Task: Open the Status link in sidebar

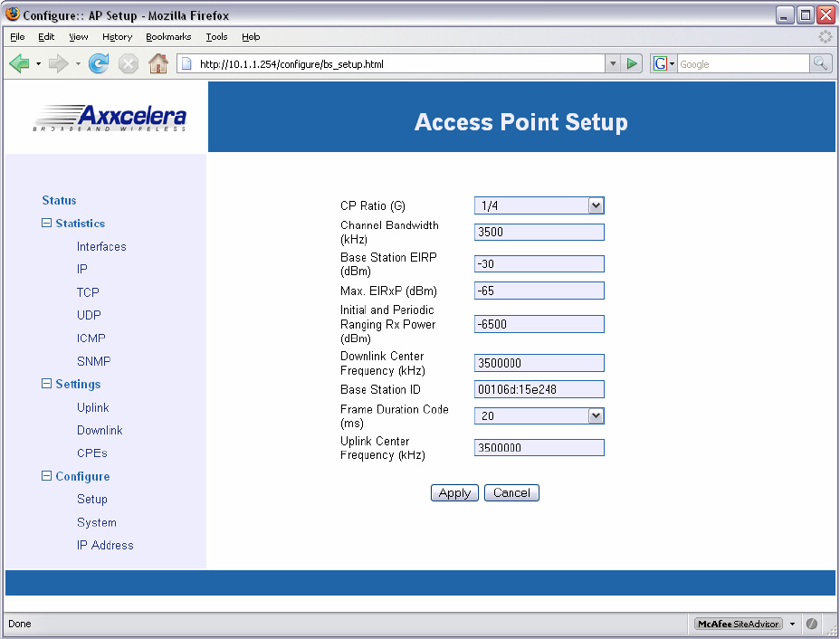Action: coord(59,200)
